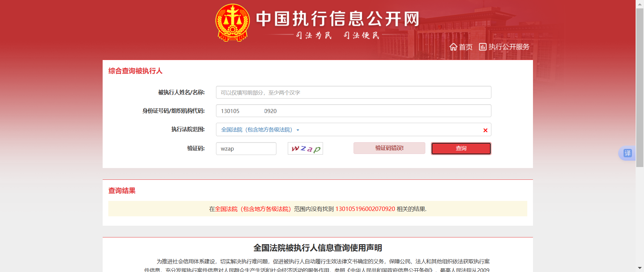Refresh the captcha image showing wzap

pyautogui.click(x=305, y=149)
